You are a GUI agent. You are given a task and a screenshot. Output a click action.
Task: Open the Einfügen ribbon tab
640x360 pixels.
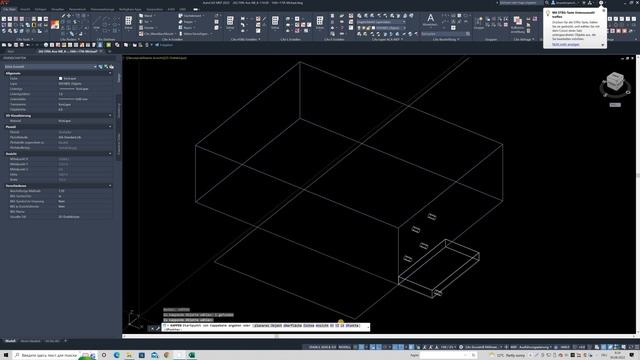[40, 9]
